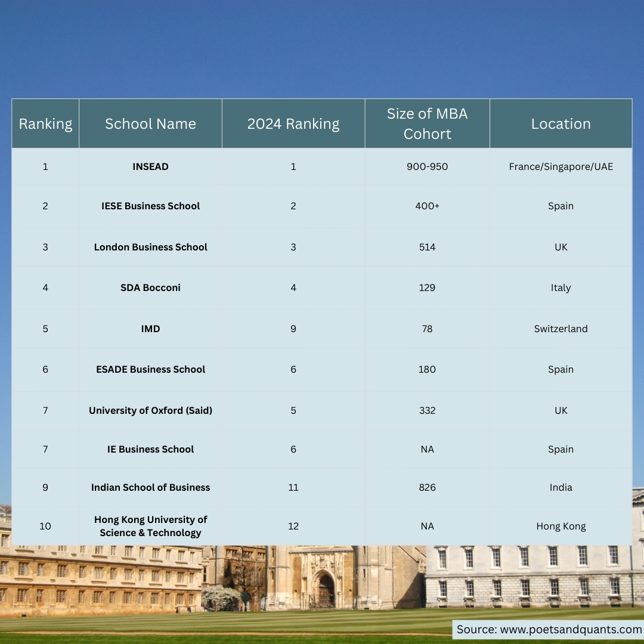This screenshot has height=644, width=644.
Task: Select the IE Business School cell
Action: pos(150,450)
